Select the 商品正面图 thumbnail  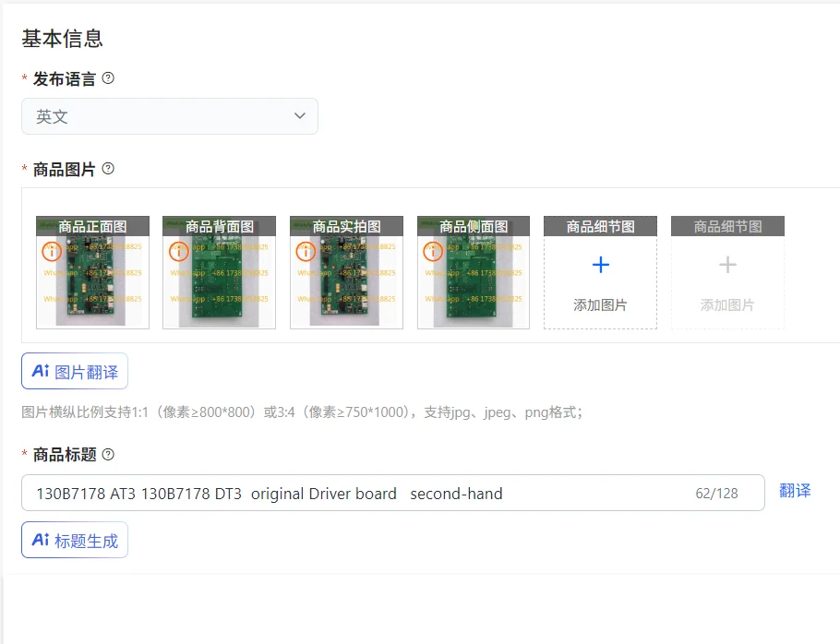(x=92, y=272)
